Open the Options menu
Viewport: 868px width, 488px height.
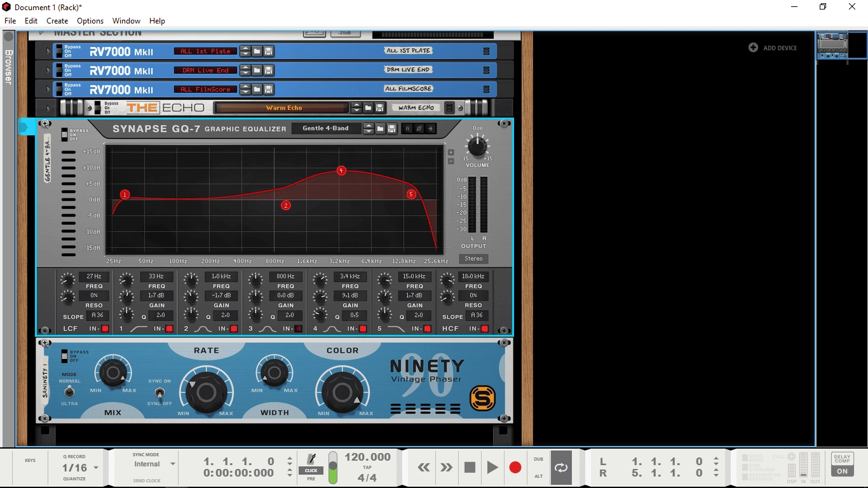pos(90,21)
